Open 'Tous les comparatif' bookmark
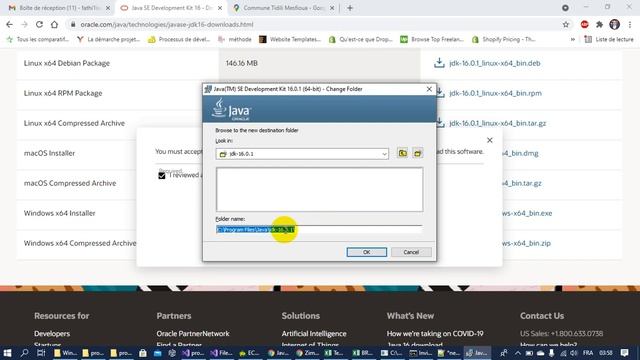Image resolution: width=640 pixels, height=360 pixels. tap(38, 40)
